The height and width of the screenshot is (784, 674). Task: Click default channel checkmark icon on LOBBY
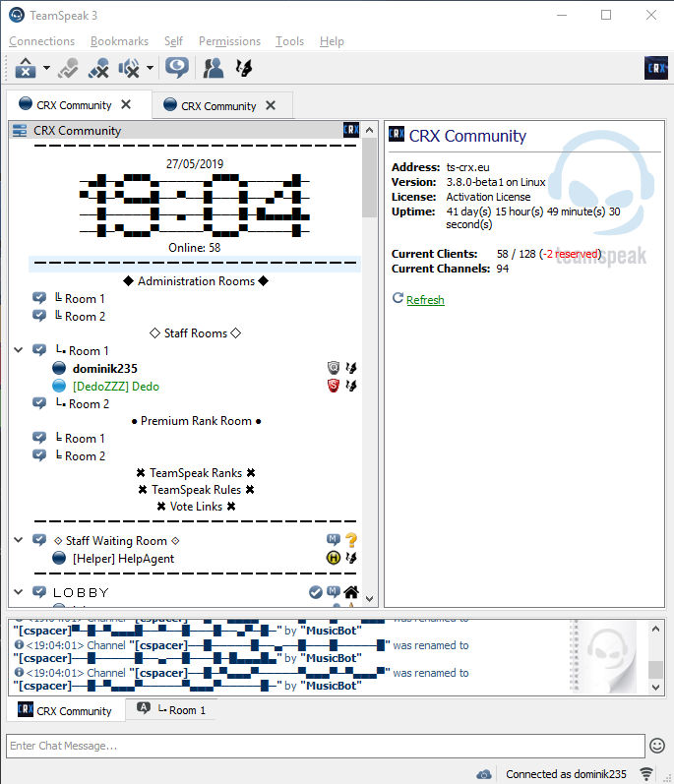click(x=316, y=592)
